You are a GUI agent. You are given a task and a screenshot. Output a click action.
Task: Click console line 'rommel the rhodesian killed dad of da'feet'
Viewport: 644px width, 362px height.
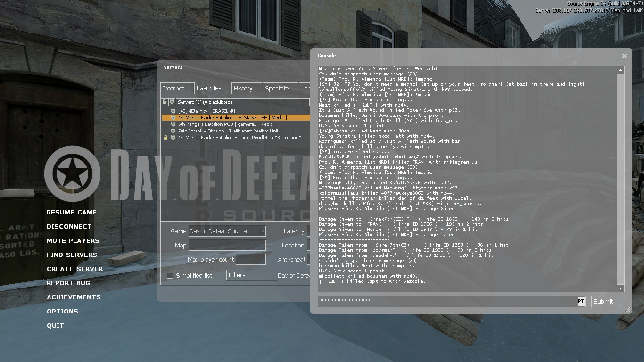tap(395, 198)
